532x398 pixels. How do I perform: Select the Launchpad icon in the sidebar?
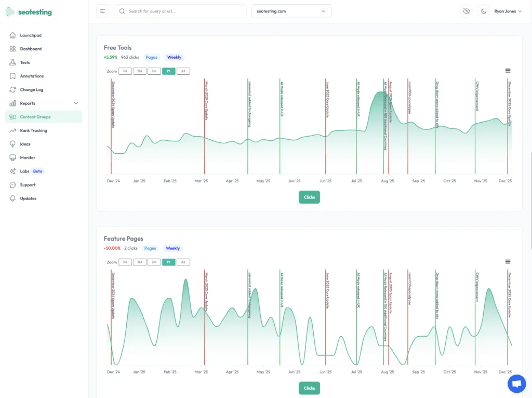(12, 35)
